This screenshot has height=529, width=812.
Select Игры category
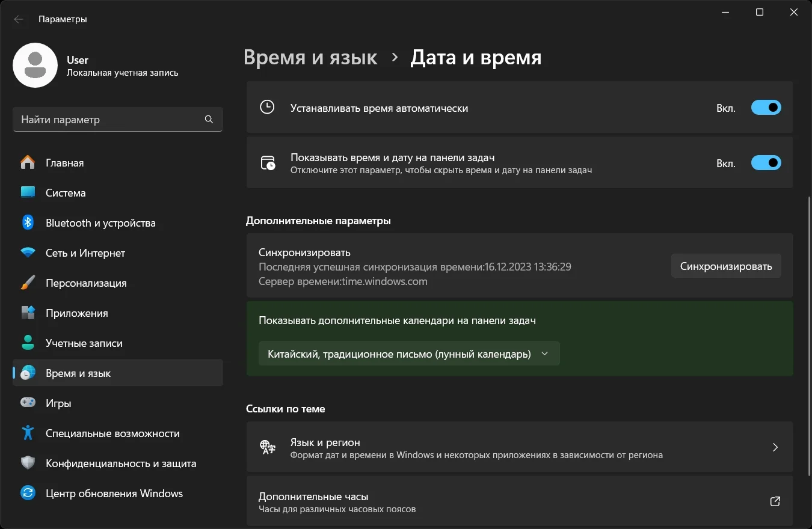118,403
